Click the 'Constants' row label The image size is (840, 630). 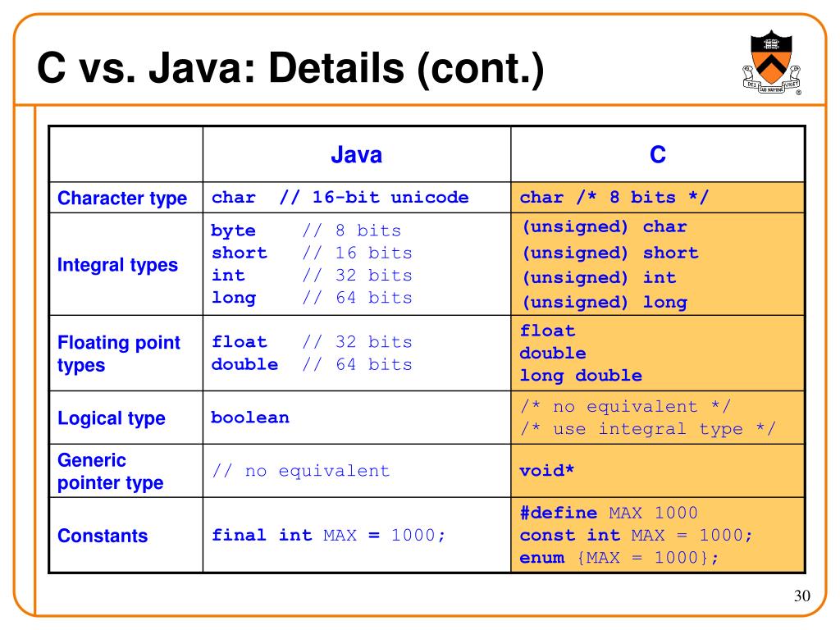click(x=103, y=536)
